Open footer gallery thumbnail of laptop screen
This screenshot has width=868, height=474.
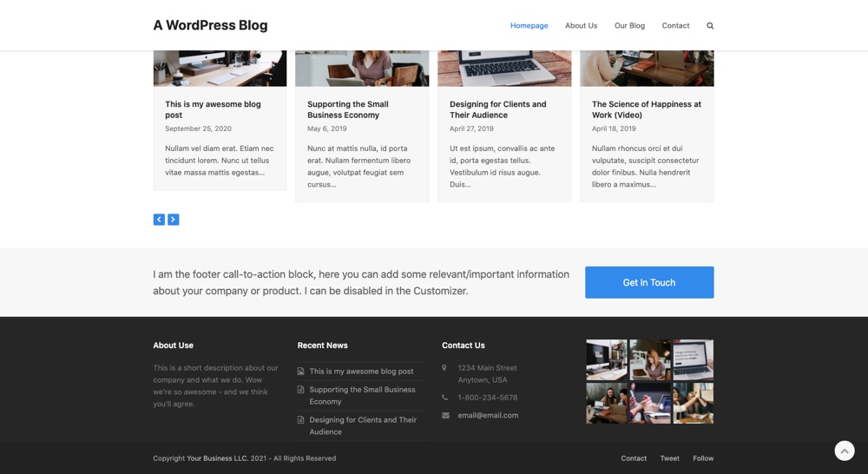(x=693, y=360)
